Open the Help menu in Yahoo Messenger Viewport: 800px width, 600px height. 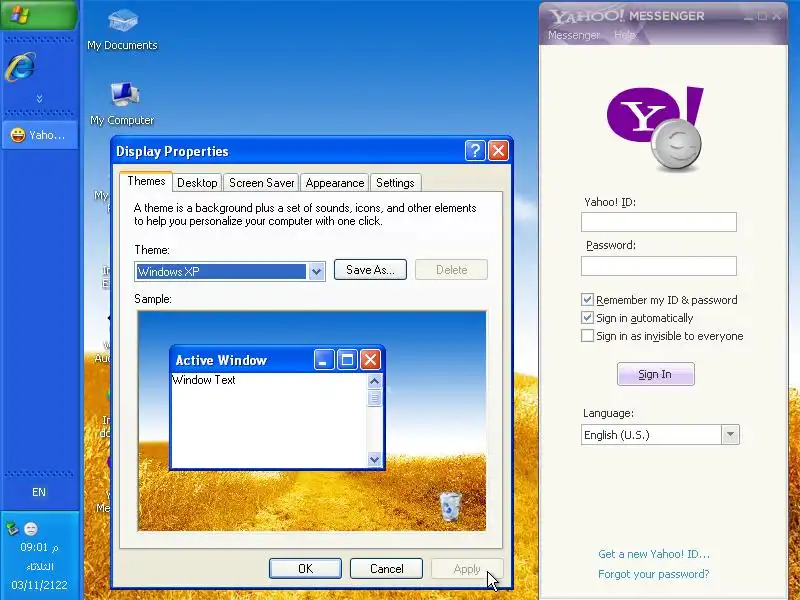(624, 35)
